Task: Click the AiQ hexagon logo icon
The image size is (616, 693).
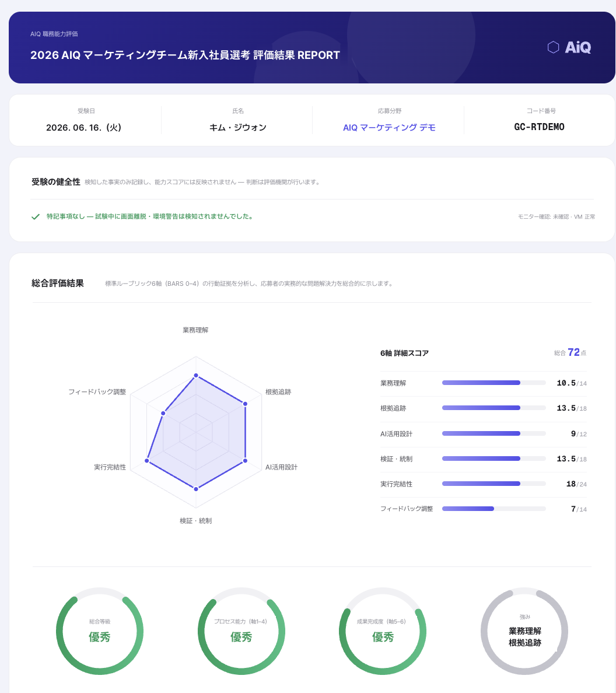Action: coord(553,47)
